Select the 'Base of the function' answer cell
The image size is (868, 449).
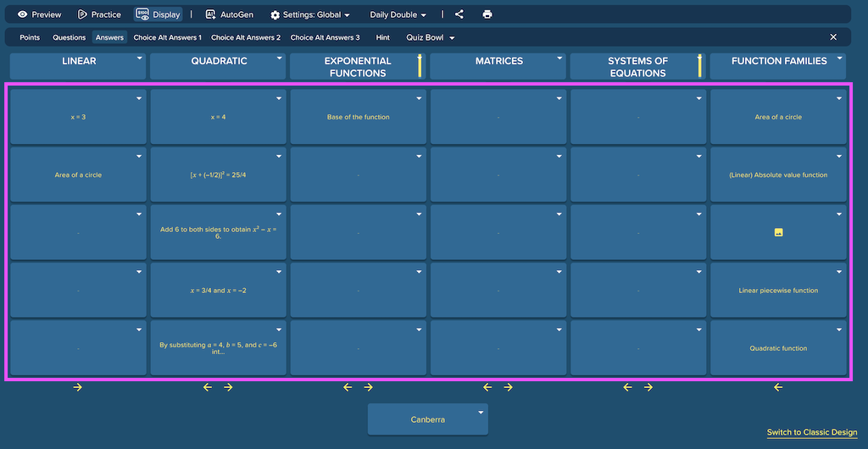point(359,117)
